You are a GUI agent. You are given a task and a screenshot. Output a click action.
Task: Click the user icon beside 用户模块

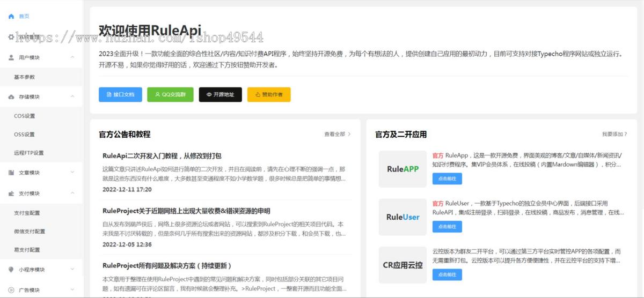click(x=11, y=57)
